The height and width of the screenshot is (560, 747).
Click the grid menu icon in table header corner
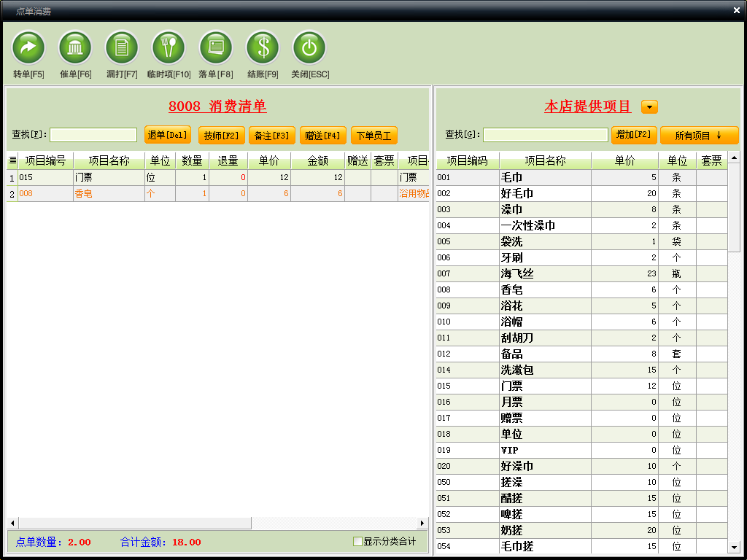(12, 160)
